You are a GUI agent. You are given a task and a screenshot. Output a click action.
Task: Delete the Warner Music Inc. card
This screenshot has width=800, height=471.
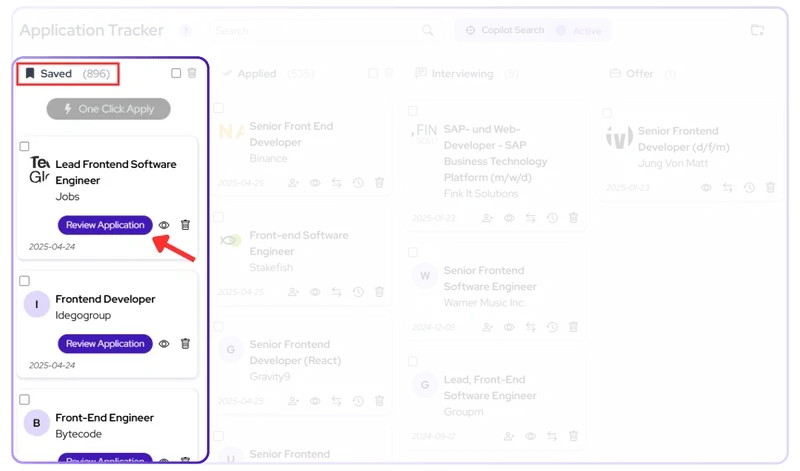573,327
